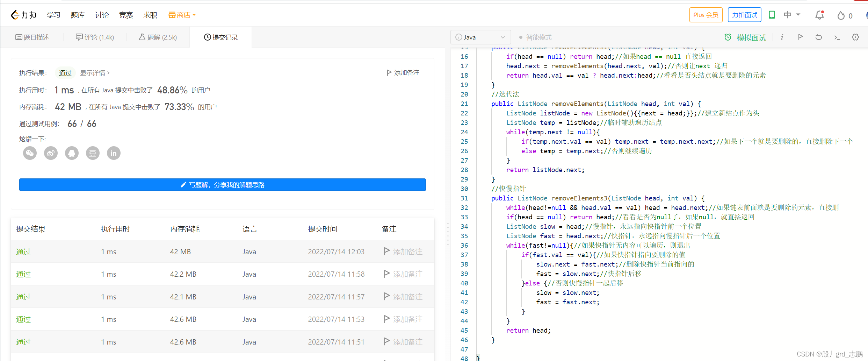Viewport: 868px width, 361px height.
Task: Open the 学习 menu
Action: [53, 15]
